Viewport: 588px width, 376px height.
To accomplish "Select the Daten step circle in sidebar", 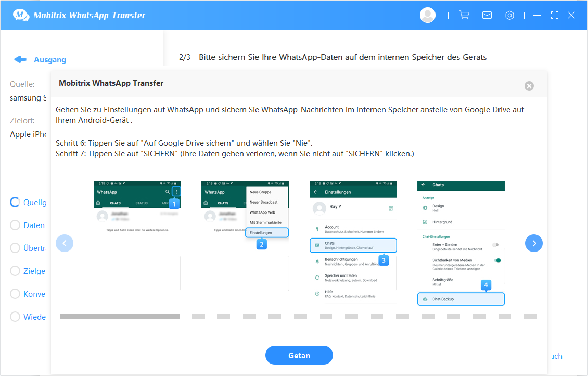I will coord(15,225).
